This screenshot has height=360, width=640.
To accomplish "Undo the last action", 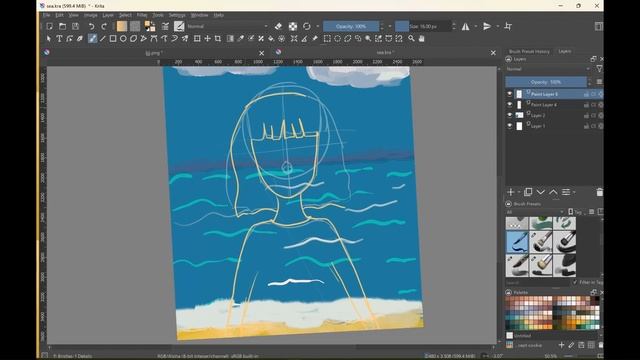I will click(91, 26).
